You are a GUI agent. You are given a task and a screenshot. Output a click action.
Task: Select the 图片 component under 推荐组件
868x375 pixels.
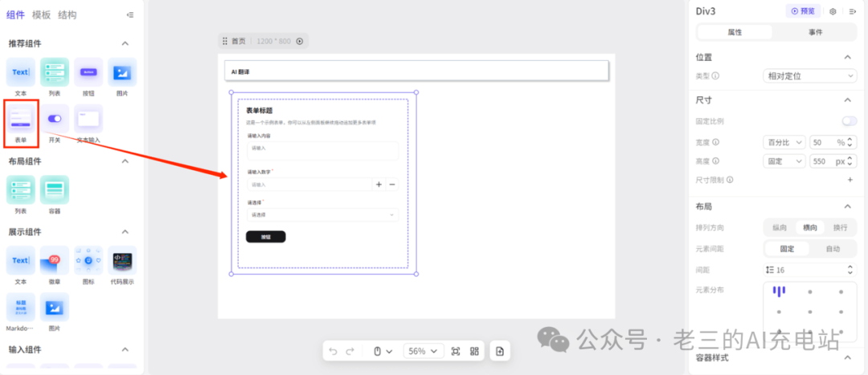tap(122, 72)
